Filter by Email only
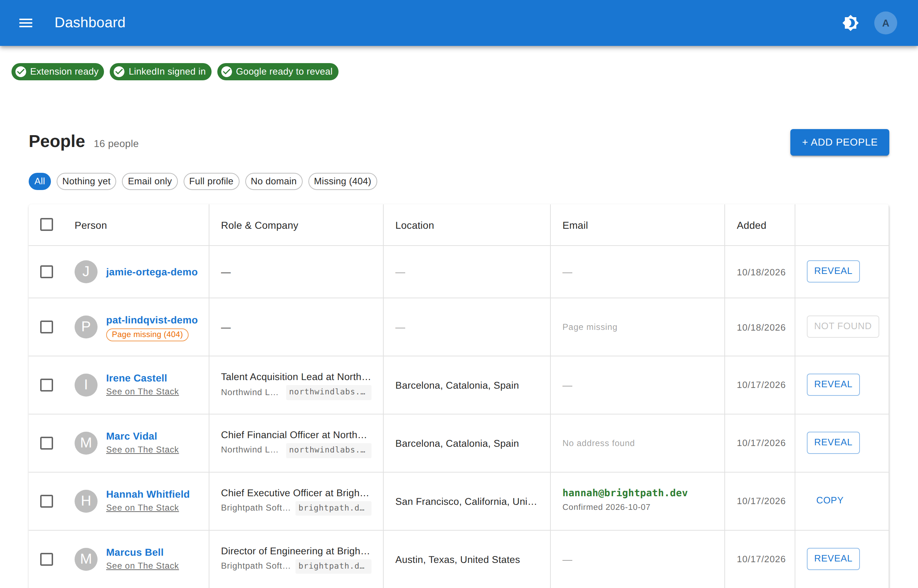The width and height of the screenshot is (918, 588). coord(150,181)
